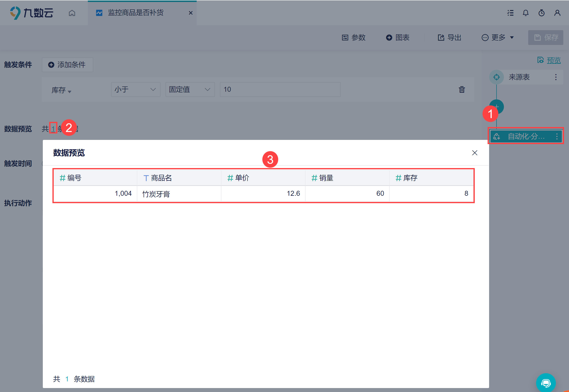
Task: Delete the 库存 condition with trash icon
Action: 462,89
